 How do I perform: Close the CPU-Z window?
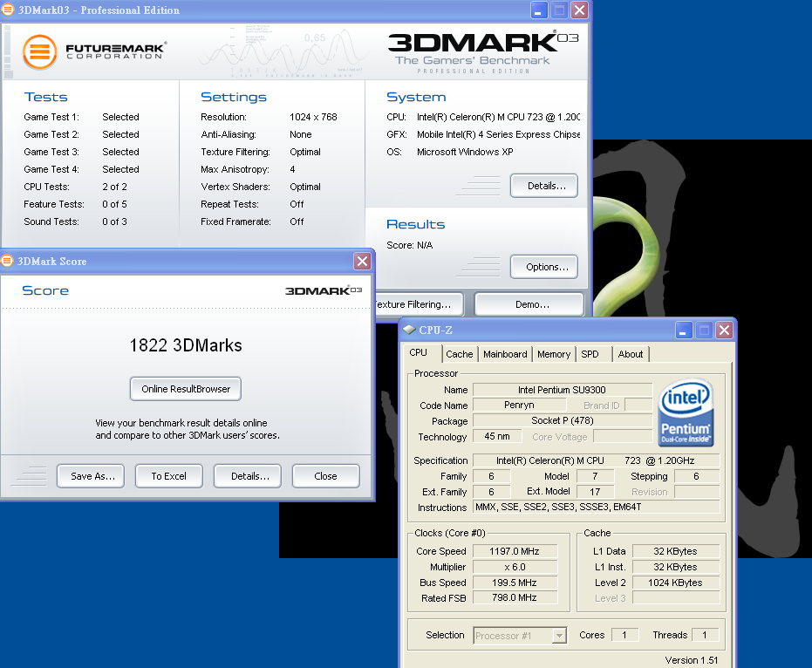(725, 330)
